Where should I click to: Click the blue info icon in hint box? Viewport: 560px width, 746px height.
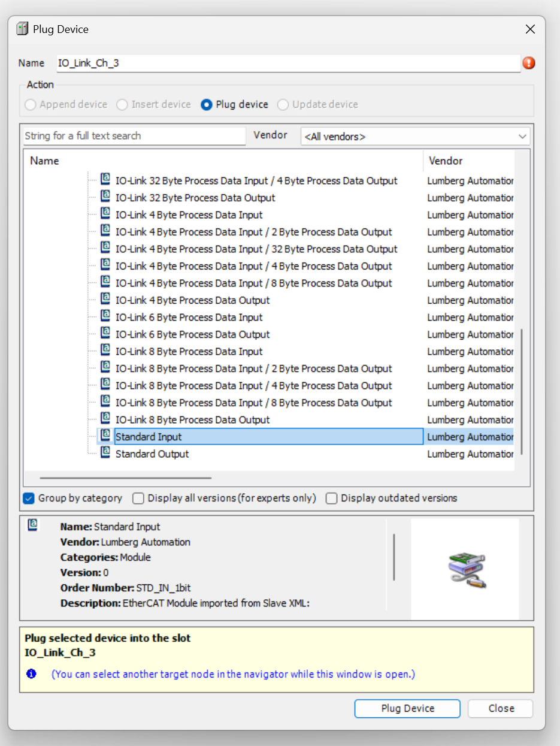[32, 674]
